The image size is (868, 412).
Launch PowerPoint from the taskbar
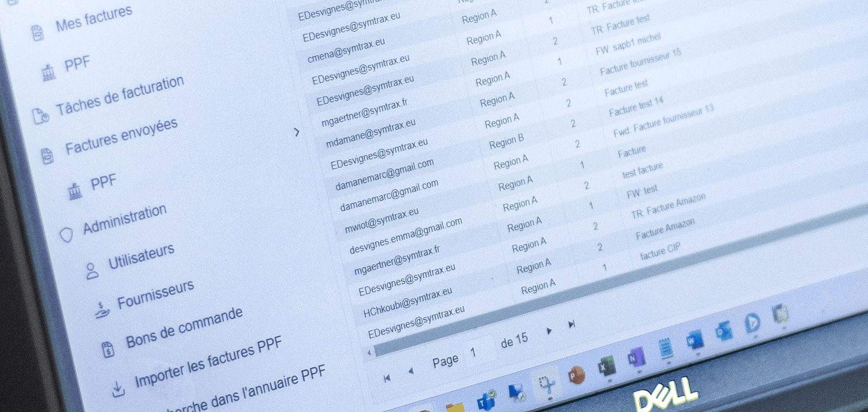pyautogui.click(x=576, y=375)
